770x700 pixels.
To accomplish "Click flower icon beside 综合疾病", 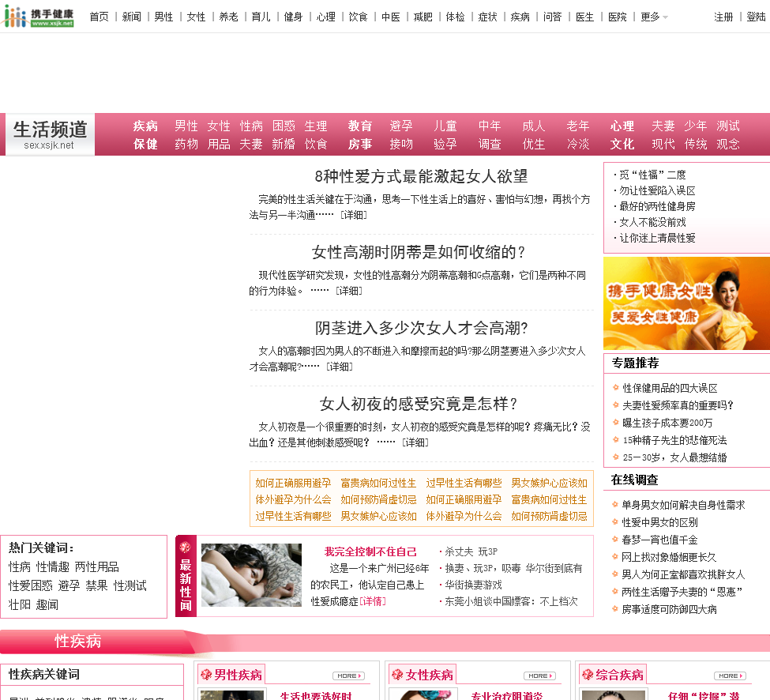I will tap(588, 675).
